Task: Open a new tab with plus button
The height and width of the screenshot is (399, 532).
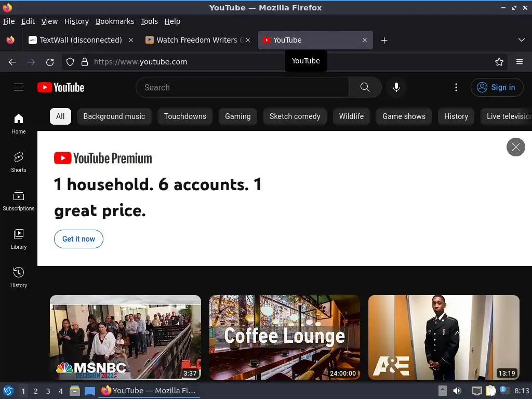Action: [x=384, y=41]
